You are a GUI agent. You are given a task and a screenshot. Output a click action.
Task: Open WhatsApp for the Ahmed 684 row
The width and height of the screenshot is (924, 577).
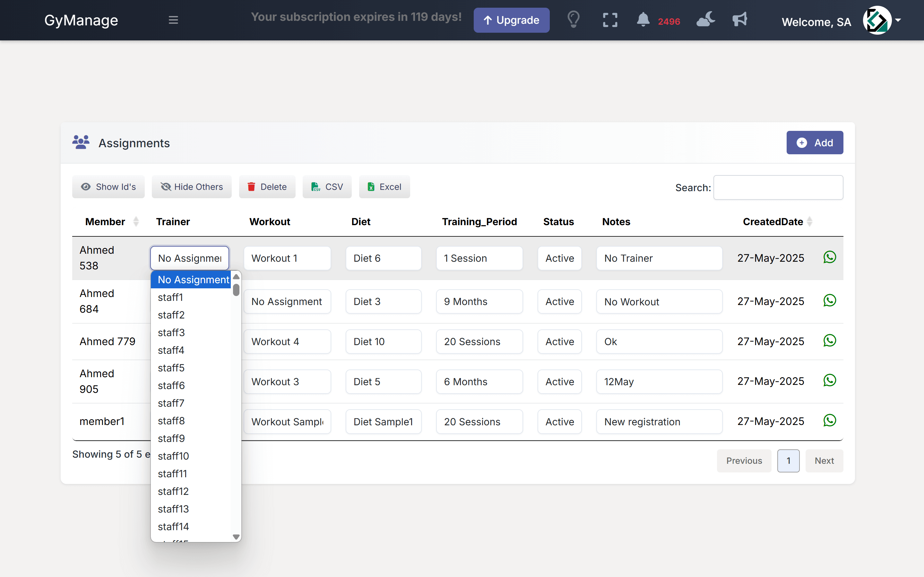(x=829, y=301)
